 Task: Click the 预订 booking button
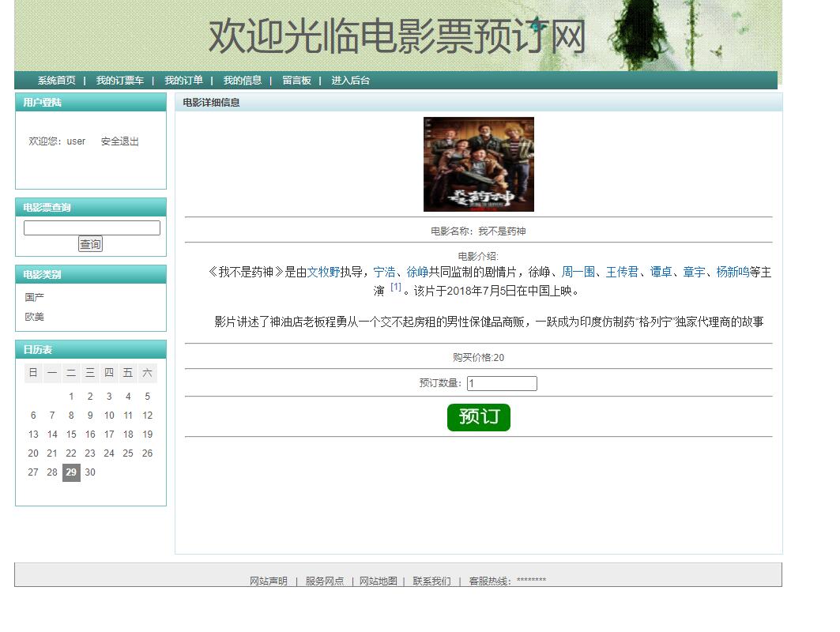click(478, 416)
